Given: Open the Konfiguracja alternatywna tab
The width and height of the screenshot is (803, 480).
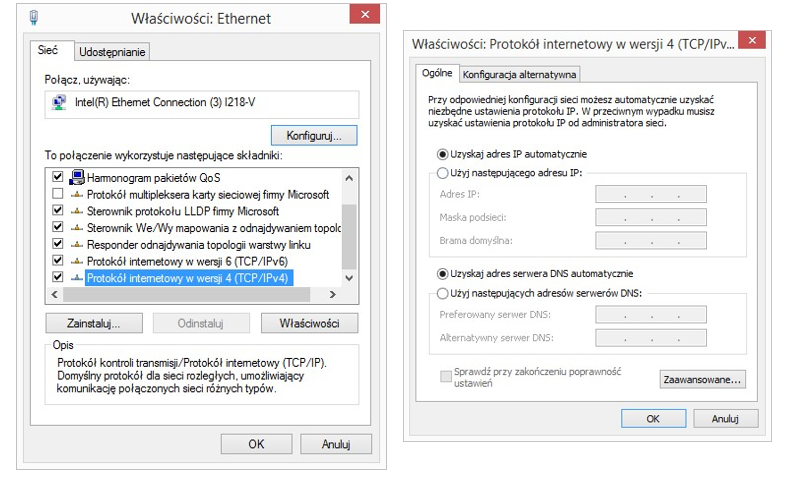Looking at the screenshot, I should pyautogui.click(x=520, y=74).
